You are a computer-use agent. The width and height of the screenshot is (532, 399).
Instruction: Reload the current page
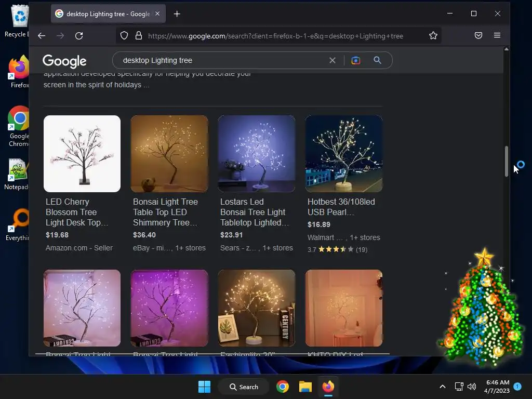pyautogui.click(x=79, y=36)
